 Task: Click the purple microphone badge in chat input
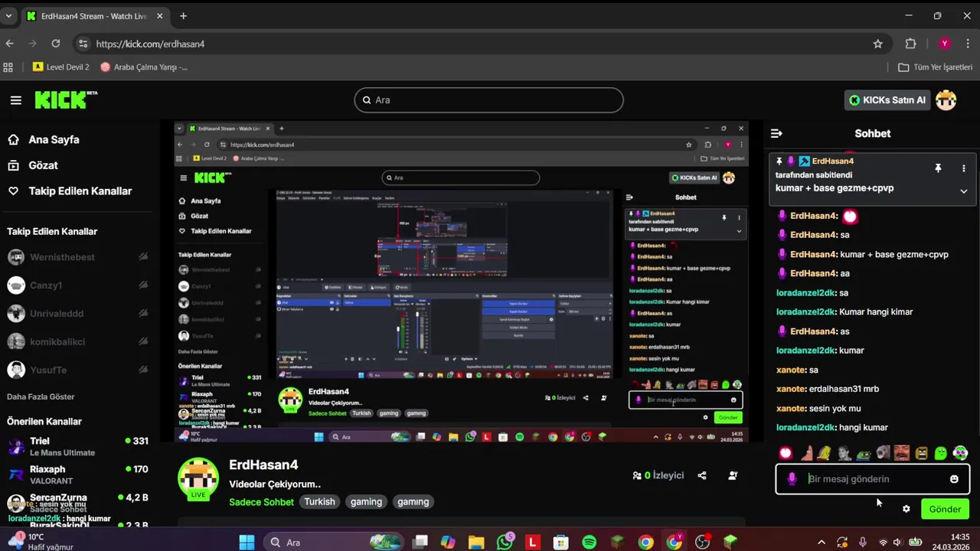[792, 479]
